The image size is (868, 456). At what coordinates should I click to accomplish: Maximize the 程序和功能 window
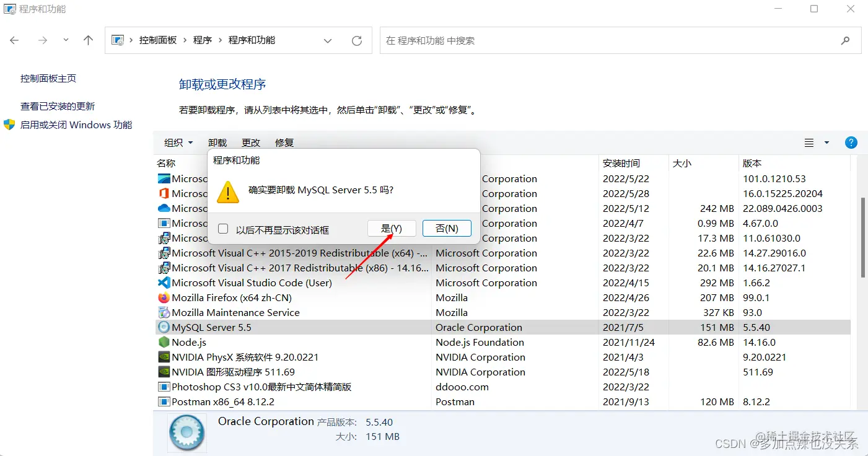(814, 9)
